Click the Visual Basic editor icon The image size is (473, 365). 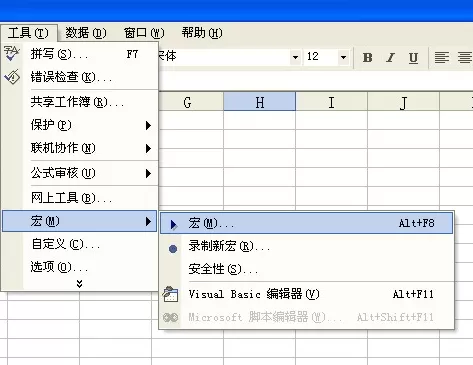pos(170,294)
